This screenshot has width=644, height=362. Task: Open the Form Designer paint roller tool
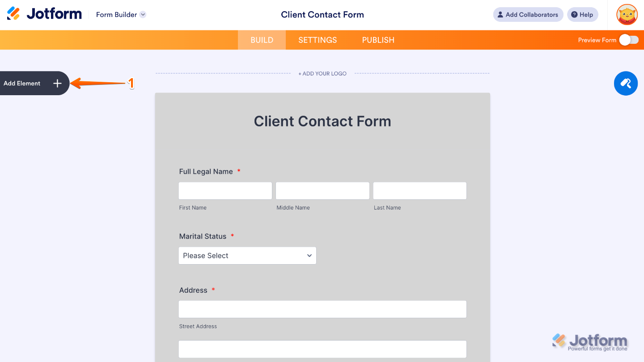pyautogui.click(x=626, y=83)
